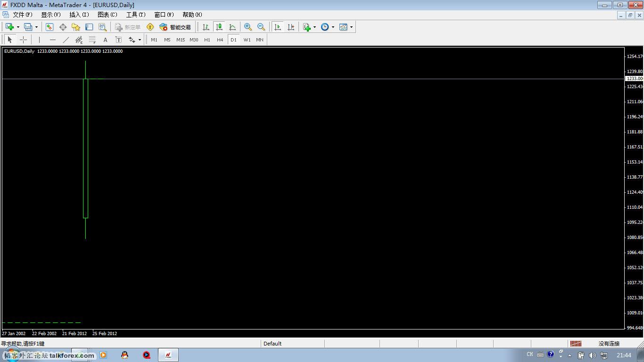Expand the arrows objects dropdown

coord(140,40)
